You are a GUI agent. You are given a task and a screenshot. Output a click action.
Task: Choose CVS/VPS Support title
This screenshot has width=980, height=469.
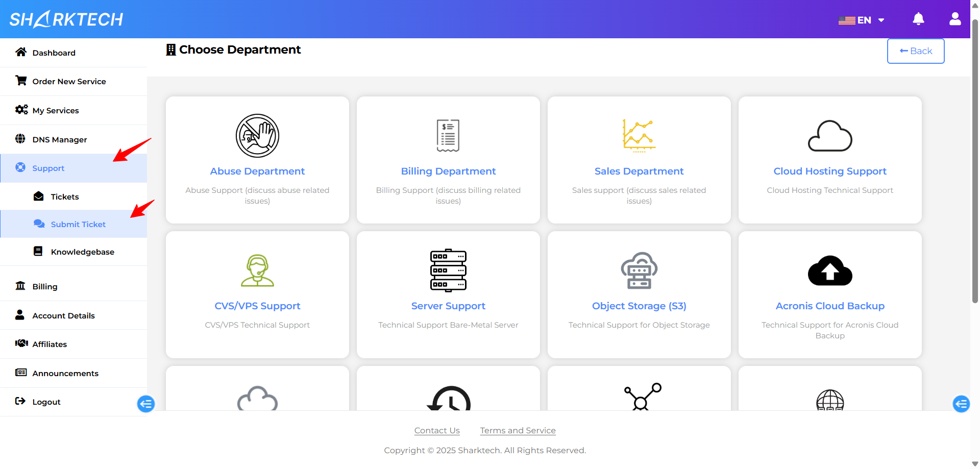pyautogui.click(x=257, y=306)
